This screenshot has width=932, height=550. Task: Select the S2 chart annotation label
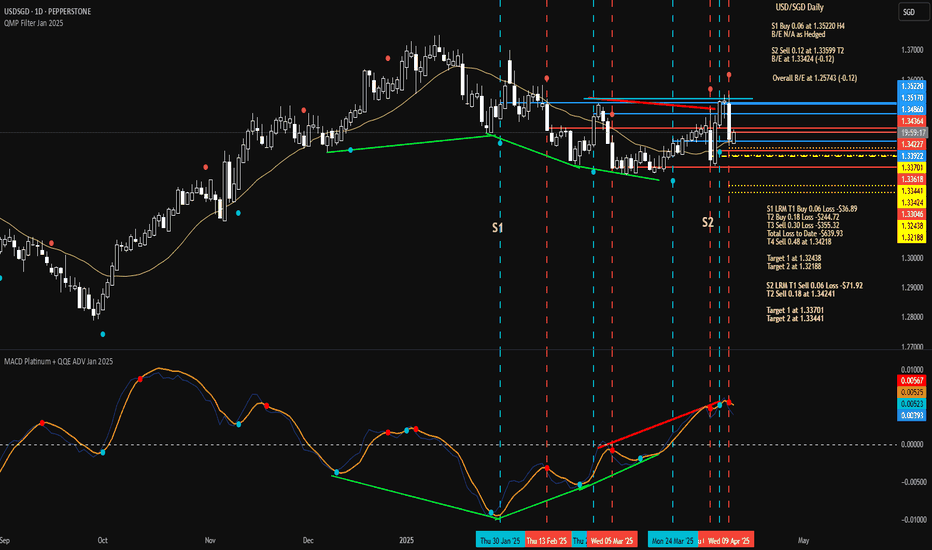[x=707, y=222]
